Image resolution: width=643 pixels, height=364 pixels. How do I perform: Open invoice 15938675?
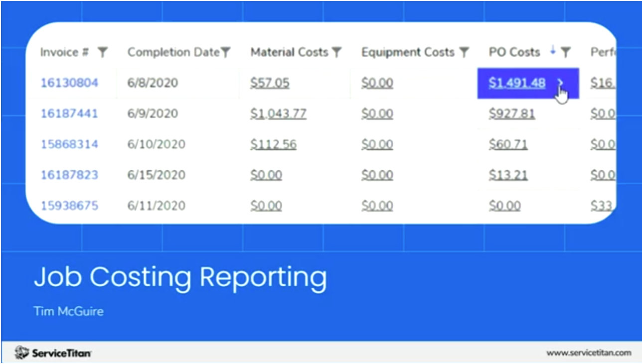(69, 205)
